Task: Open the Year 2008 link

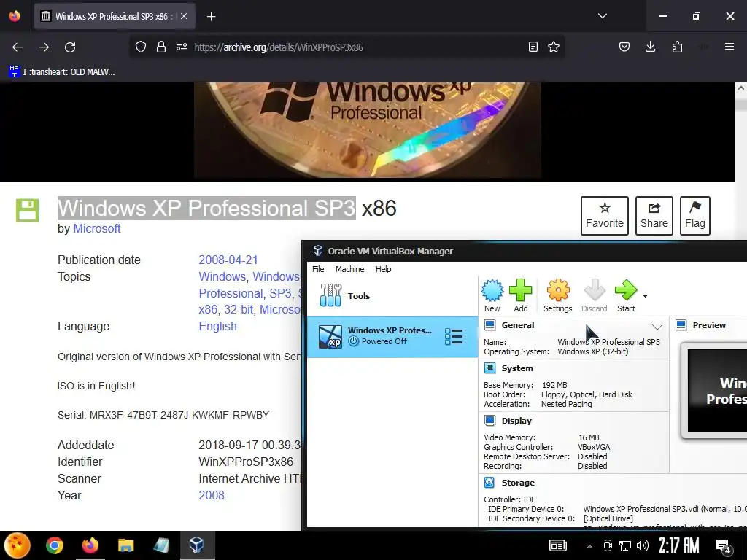Action: click(212, 495)
